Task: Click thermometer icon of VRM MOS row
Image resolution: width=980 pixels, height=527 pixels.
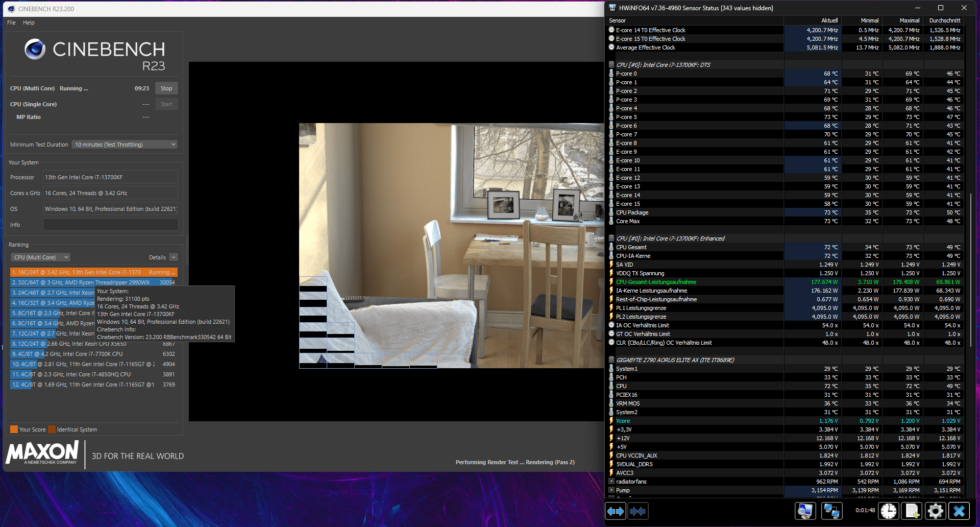Action: tap(611, 403)
